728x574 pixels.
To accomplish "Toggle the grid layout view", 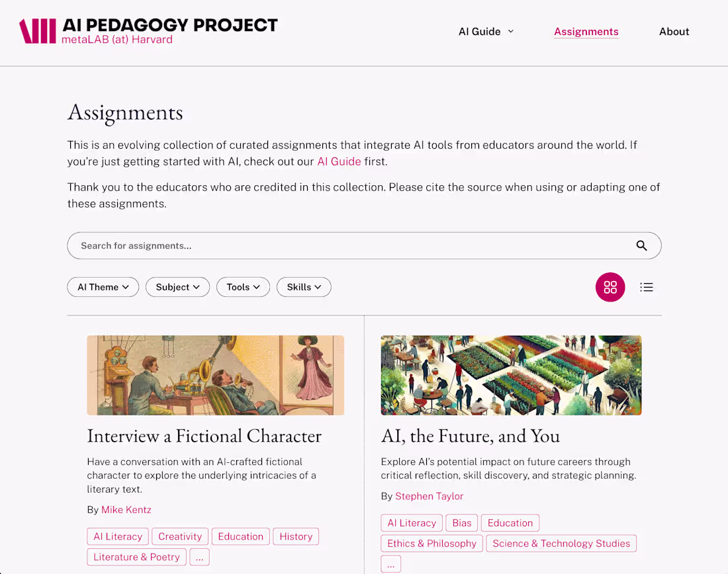I will tap(610, 287).
